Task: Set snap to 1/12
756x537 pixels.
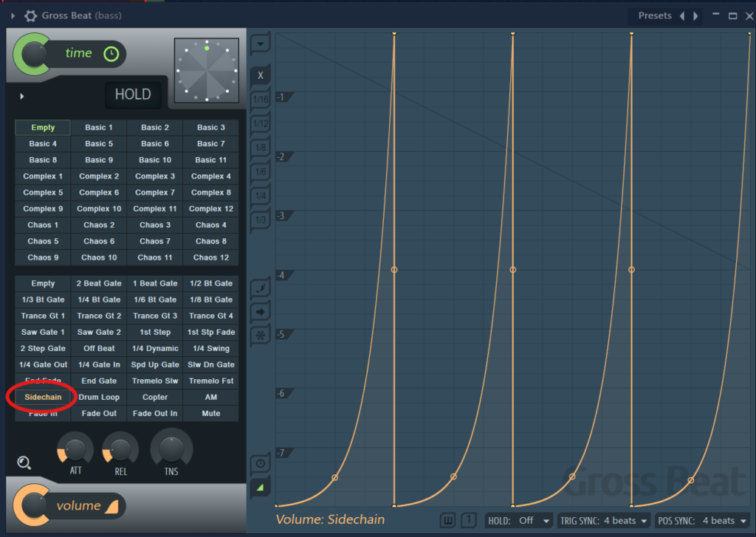Action: click(261, 124)
